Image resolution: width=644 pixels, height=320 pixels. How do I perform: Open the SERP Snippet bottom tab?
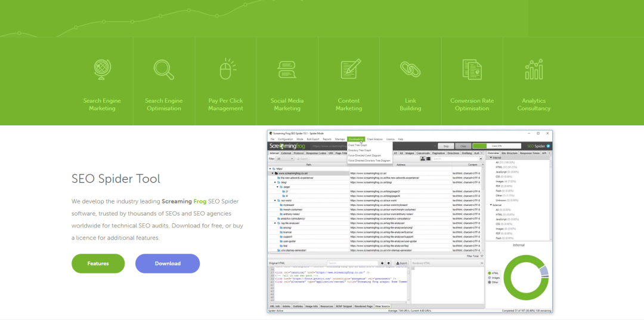344,306
